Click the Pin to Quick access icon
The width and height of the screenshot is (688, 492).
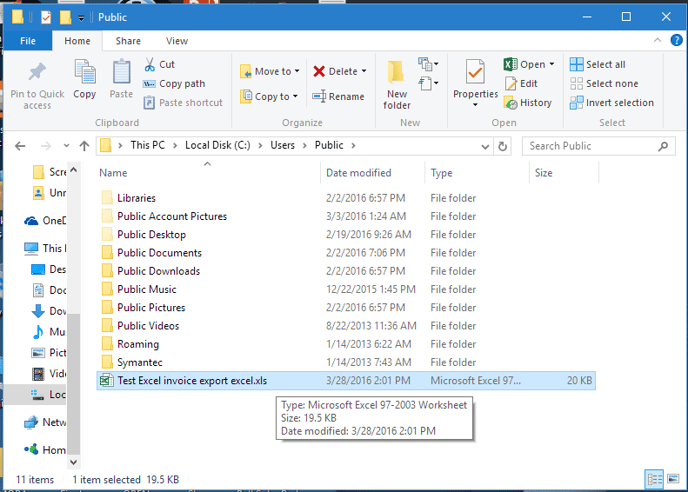(37, 74)
